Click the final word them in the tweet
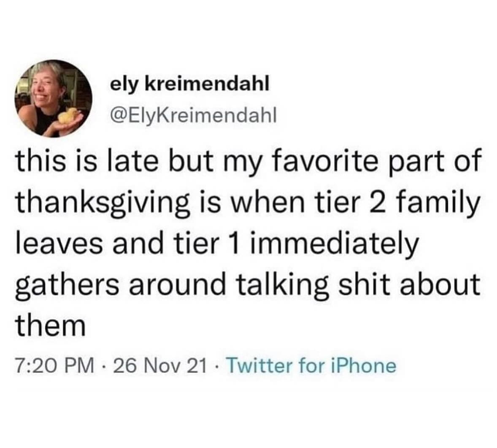Image resolution: width=497 pixels, height=448 pixels. [x=51, y=325]
